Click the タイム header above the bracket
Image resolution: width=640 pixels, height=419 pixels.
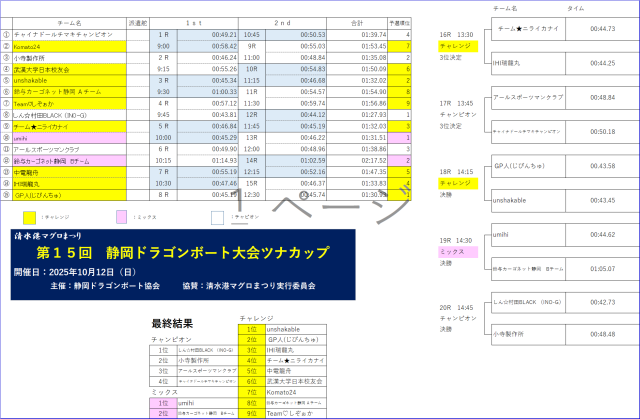(576, 8)
